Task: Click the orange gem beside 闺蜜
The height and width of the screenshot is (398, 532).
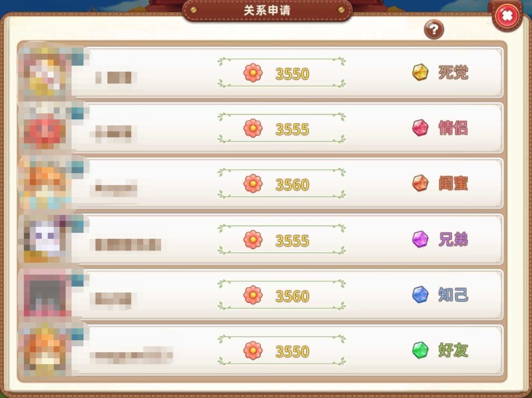Action: (420, 183)
